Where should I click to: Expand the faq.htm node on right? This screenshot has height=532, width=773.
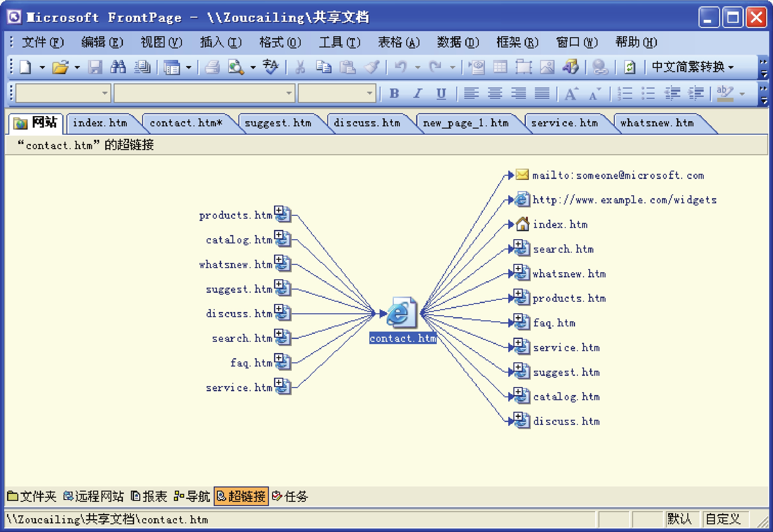tap(518, 318)
